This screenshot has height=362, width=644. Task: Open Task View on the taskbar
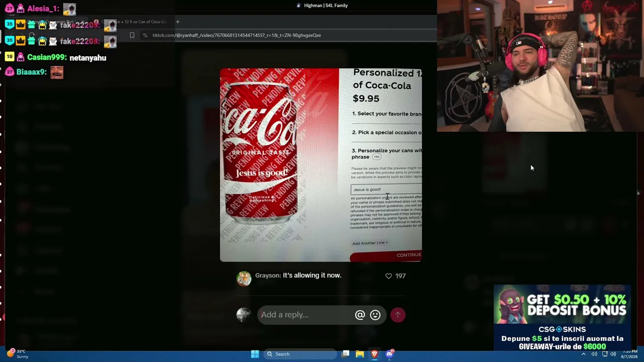[346, 354]
